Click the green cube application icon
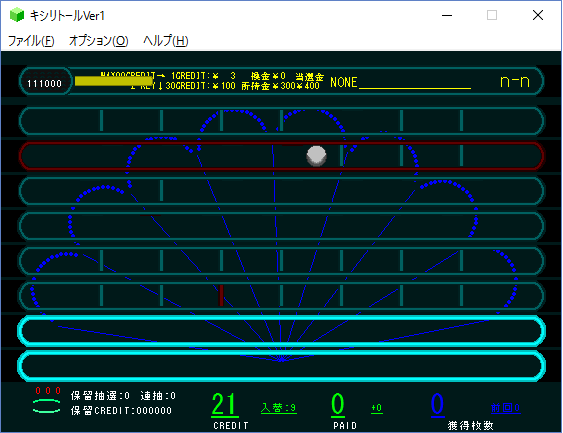 click(17, 15)
